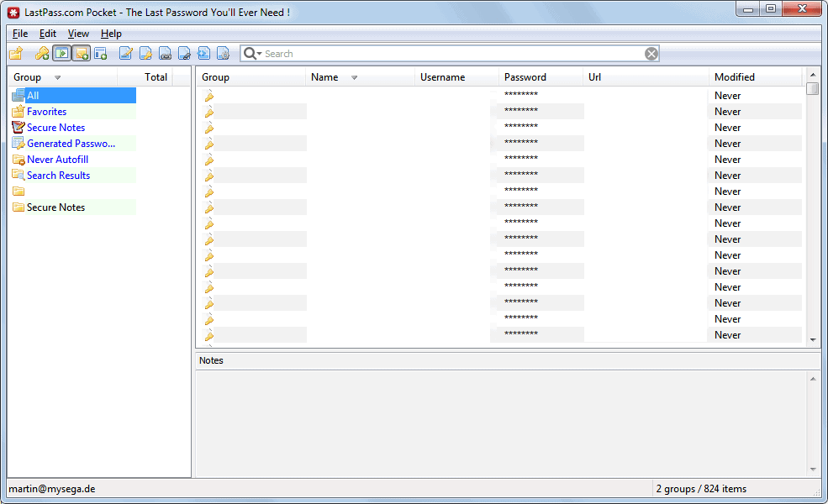Click the document-with-key copy password icon
This screenshot has height=504, width=828.
(145, 53)
